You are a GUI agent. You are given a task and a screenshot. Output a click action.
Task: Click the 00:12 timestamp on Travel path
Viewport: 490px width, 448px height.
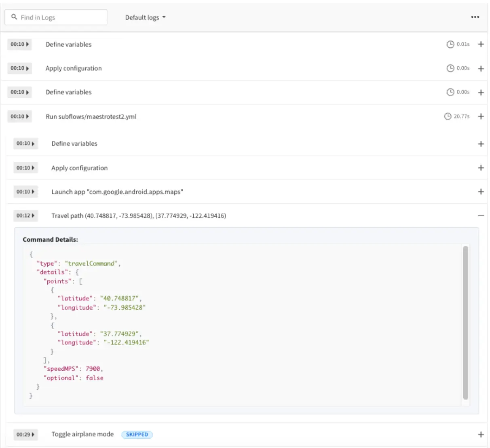(25, 216)
